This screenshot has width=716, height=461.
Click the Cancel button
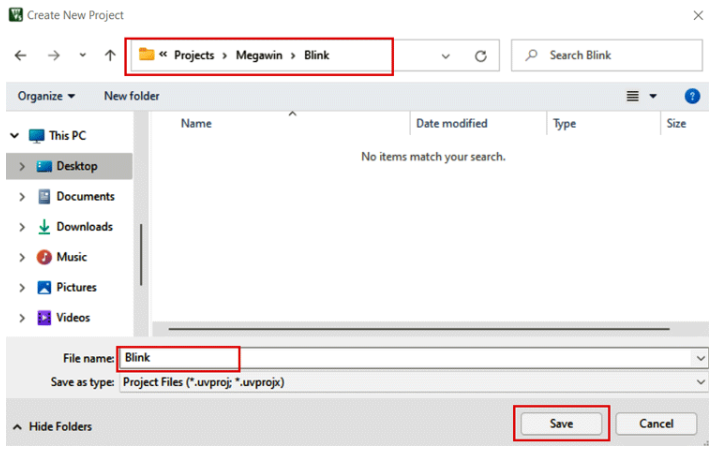point(656,424)
